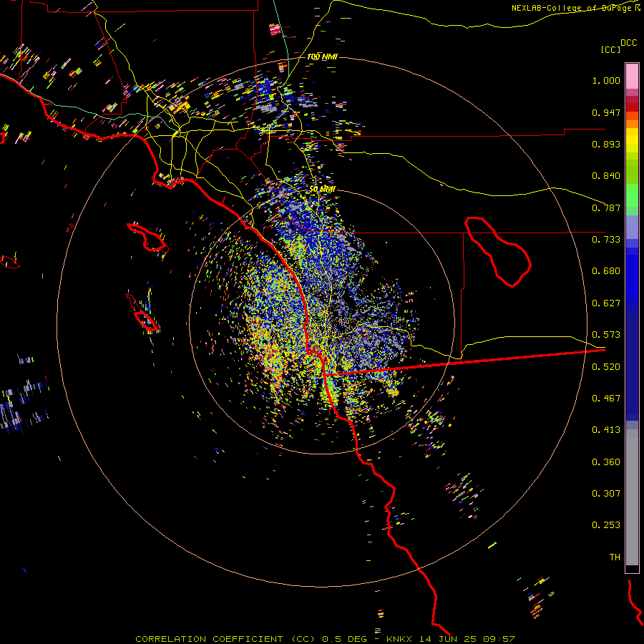Select the 0.787 legend value
The image size is (644, 644).
[606, 208]
